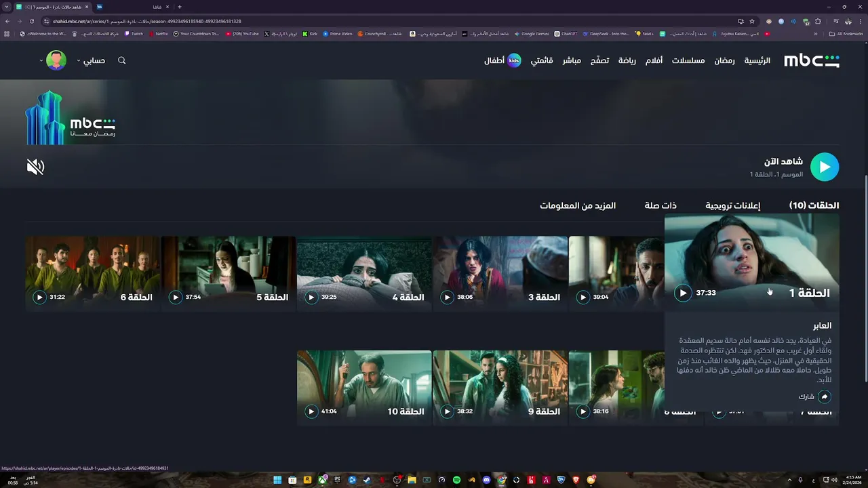Open the مباشر live menu item
The width and height of the screenshot is (868, 488).
click(572, 60)
